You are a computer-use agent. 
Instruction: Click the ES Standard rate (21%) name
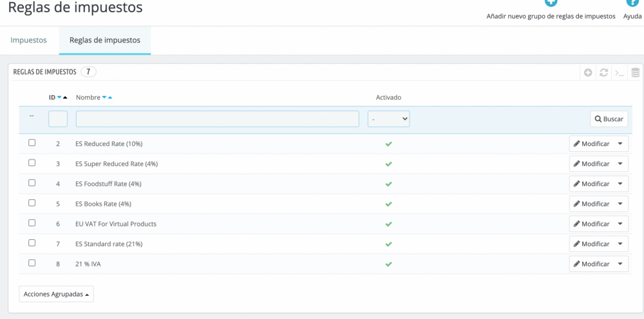pyautogui.click(x=109, y=244)
